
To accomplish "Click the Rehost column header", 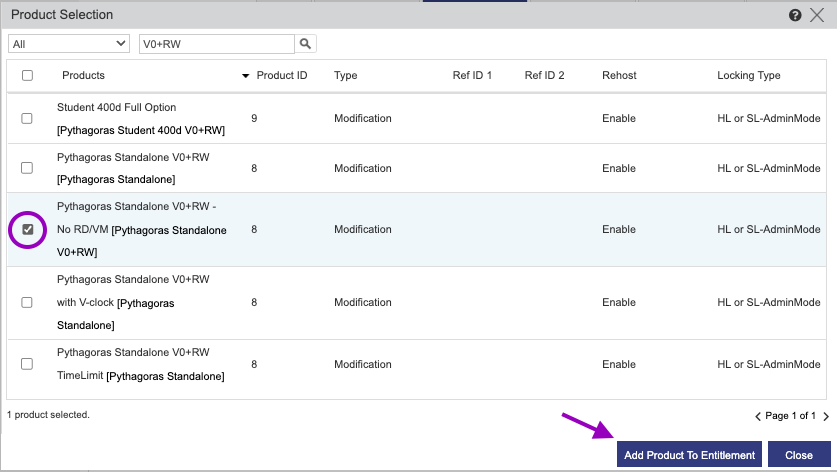I will click(x=619, y=75).
